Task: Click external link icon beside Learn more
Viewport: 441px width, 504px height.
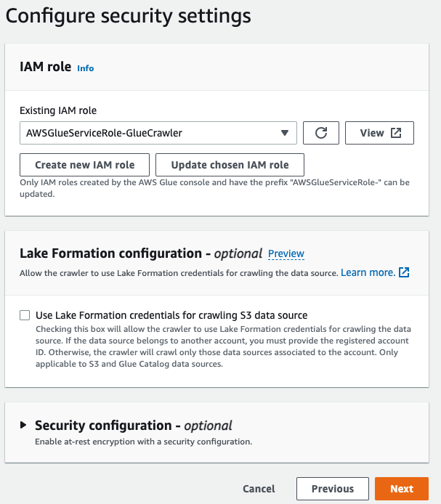Action: click(x=405, y=272)
